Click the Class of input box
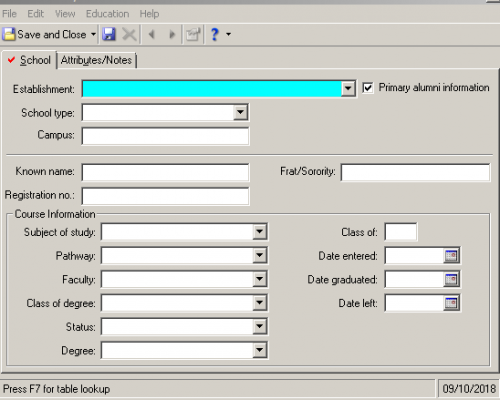The width and height of the screenshot is (500, 400). 401,232
